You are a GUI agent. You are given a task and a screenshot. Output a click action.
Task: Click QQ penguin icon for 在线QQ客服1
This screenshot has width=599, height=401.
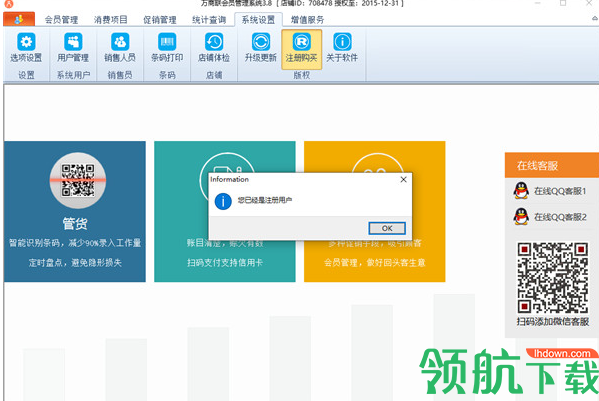(x=521, y=191)
